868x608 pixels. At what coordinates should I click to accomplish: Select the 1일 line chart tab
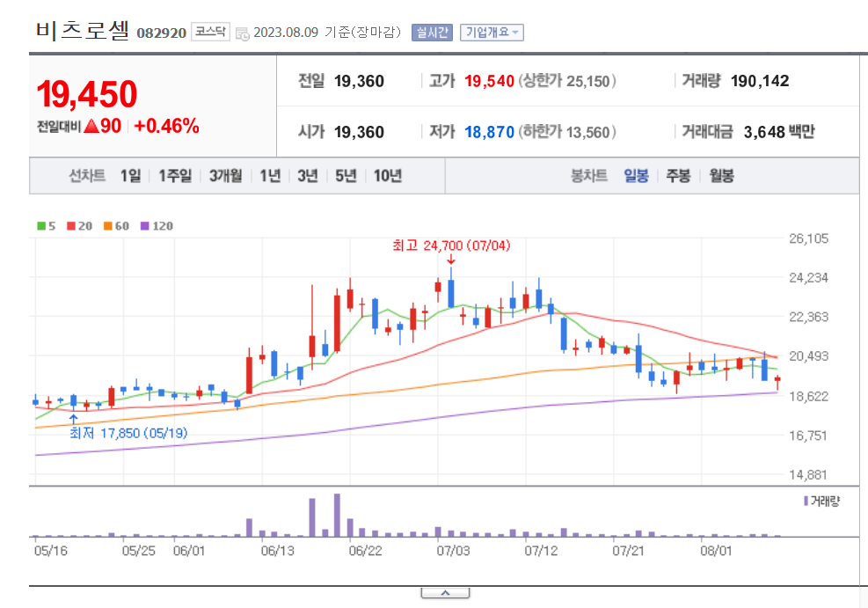tap(131, 176)
